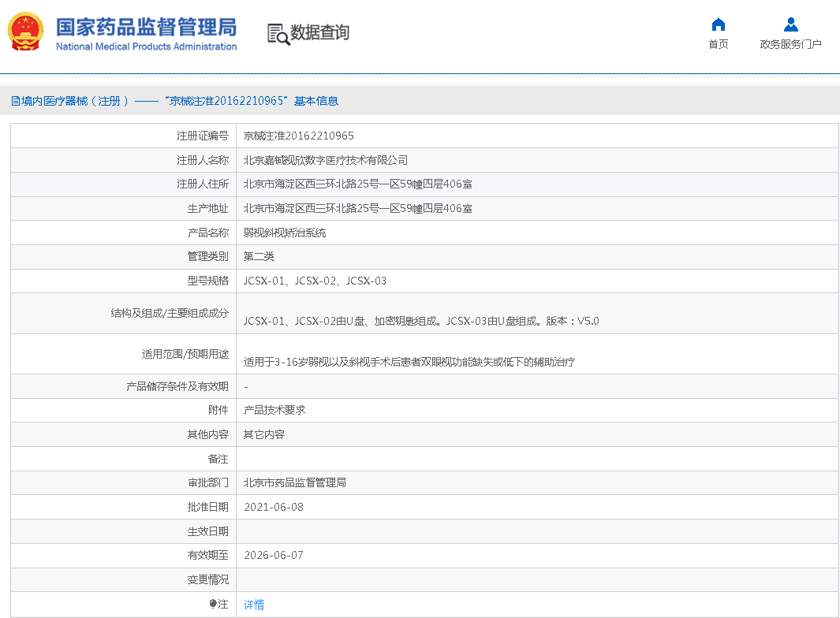Select the registration number 京械注准20162210965 cell
840x618 pixels.
[x=298, y=136]
